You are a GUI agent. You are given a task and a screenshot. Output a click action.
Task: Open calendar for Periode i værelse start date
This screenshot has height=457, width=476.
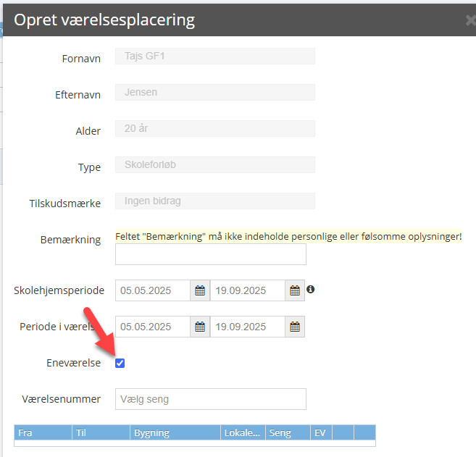pyautogui.click(x=201, y=327)
